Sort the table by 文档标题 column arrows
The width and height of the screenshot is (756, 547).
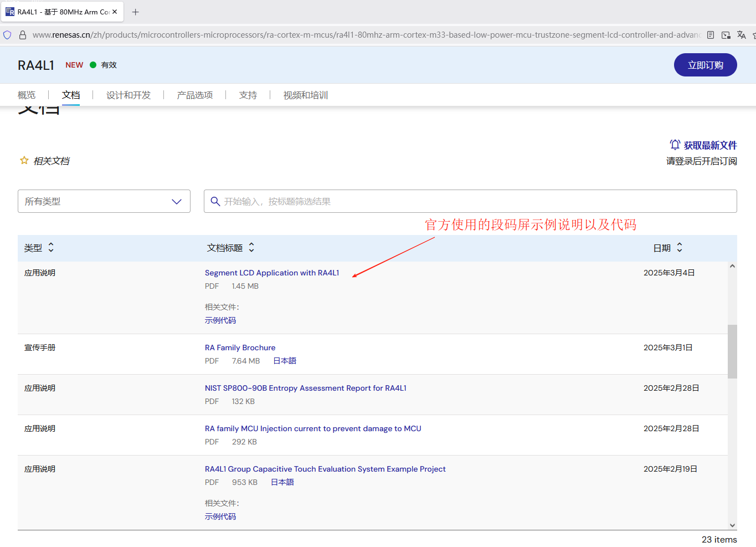coord(251,248)
